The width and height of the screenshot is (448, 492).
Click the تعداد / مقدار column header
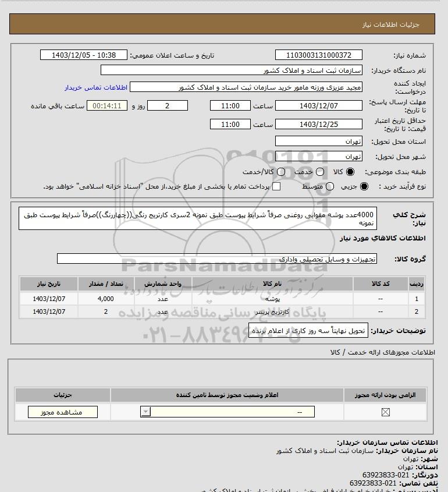106,284
